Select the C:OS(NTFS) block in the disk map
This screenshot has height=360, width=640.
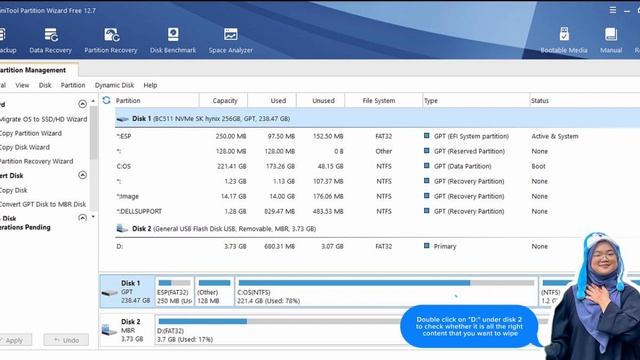(x=386, y=291)
